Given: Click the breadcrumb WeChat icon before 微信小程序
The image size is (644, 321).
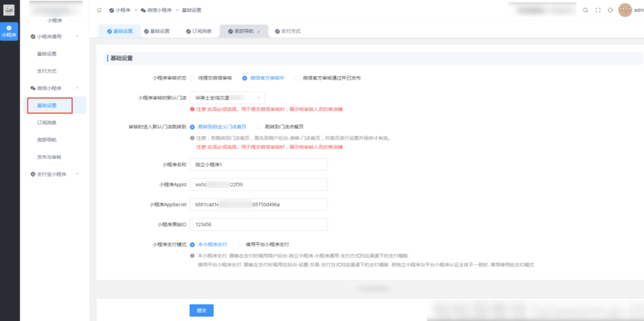Looking at the screenshot, I should 143,10.
